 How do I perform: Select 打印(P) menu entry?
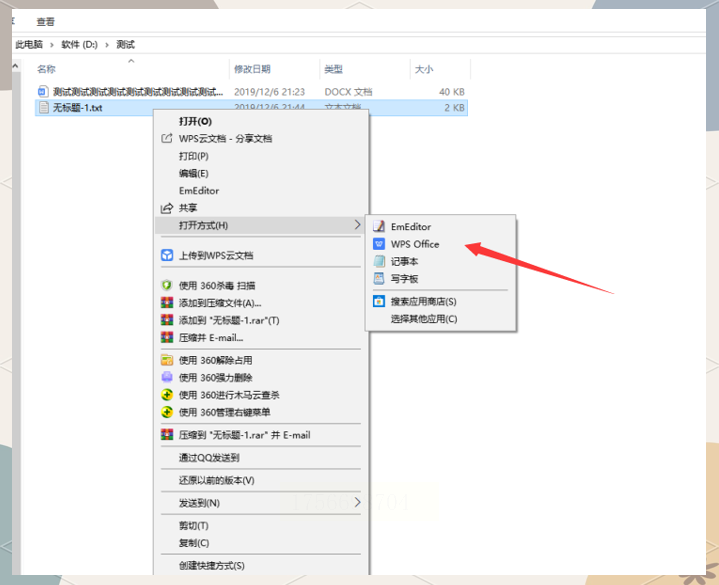point(194,156)
